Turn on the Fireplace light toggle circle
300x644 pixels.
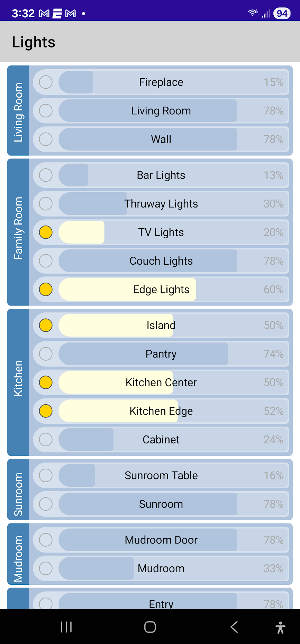(x=46, y=82)
